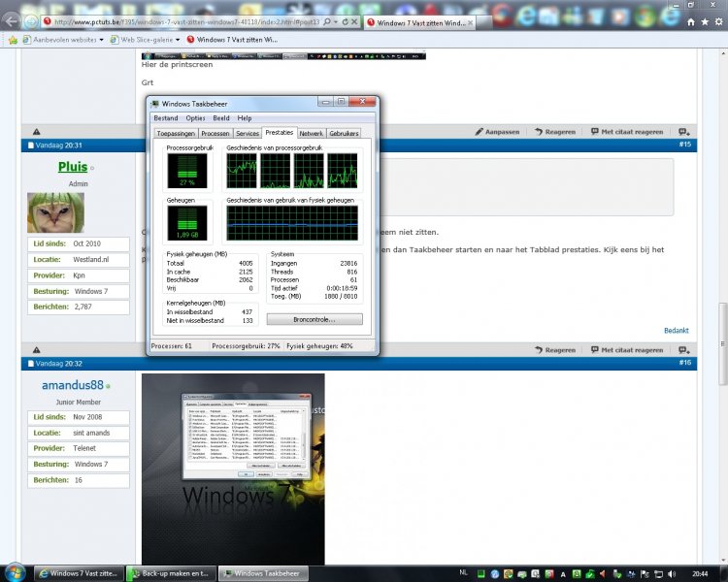Image resolution: width=728 pixels, height=582 pixels.
Task: Expand Web Slice-galerie dropdown arrow
Action: pyautogui.click(x=178, y=40)
